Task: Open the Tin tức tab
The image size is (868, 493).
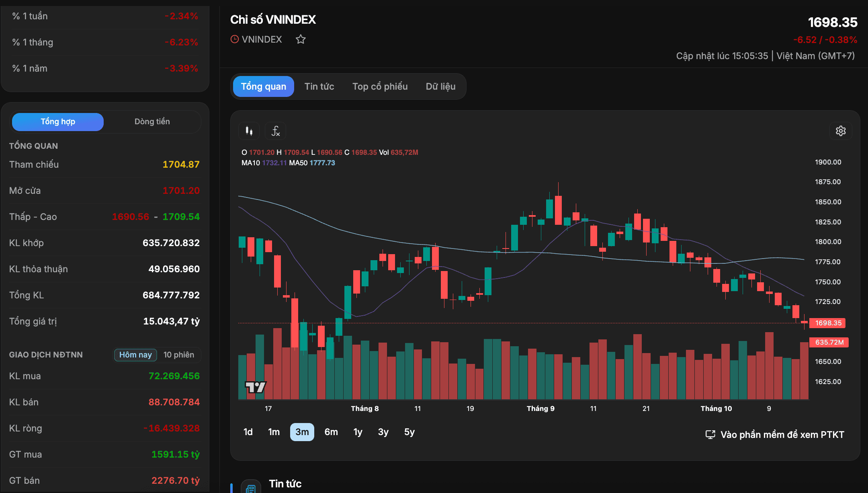Action: [x=319, y=86]
